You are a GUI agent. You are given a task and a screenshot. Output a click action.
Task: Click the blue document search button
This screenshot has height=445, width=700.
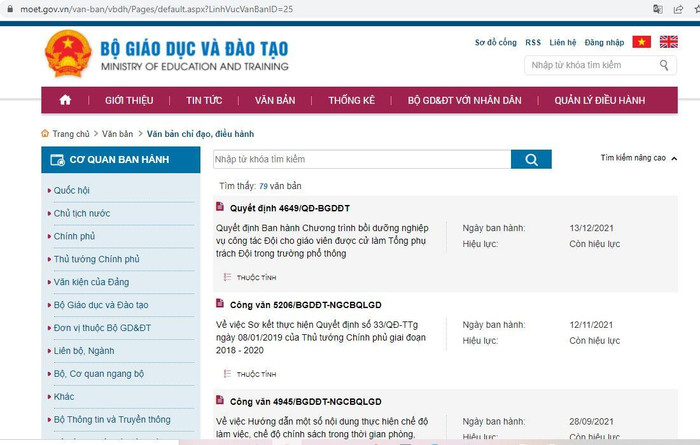[x=531, y=159]
